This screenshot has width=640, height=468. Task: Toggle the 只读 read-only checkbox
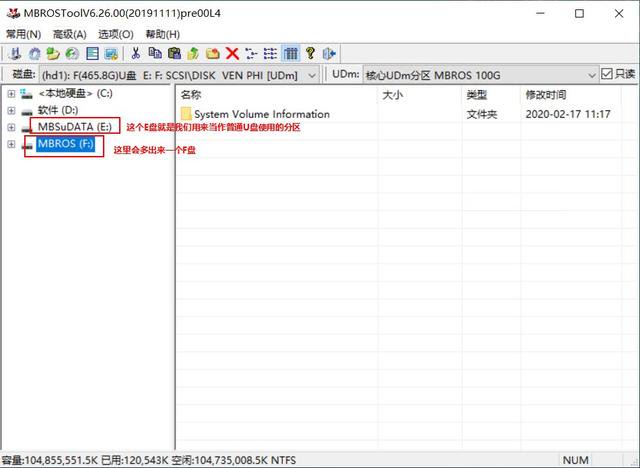coord(607,74)
